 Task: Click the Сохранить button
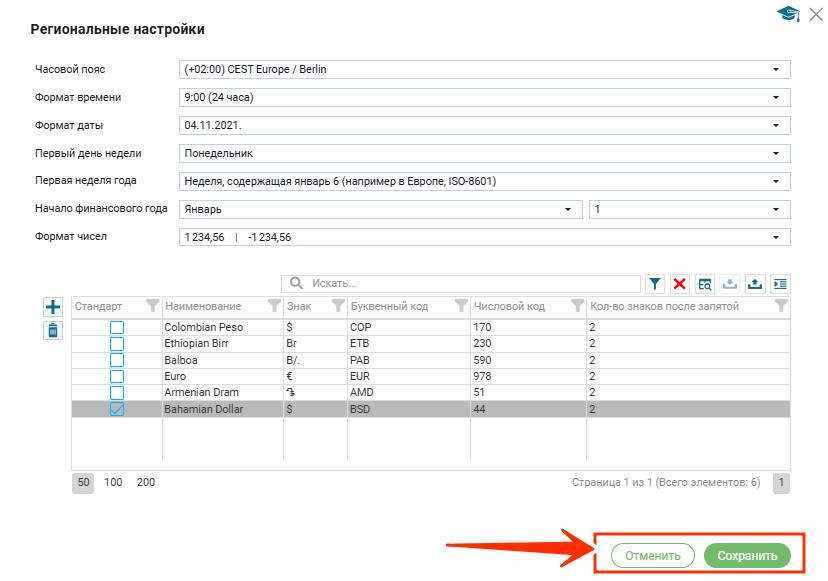coord(747,555)
